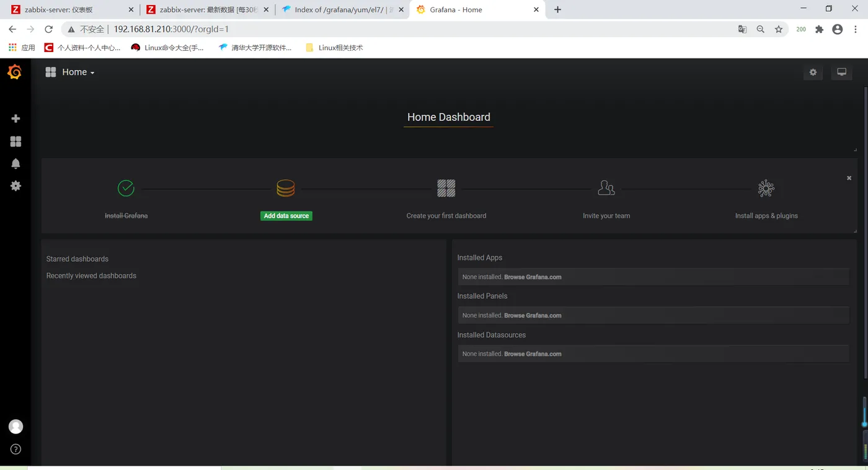Open the 个人资料-个人中心 bookmark

(x=83, y=48)
